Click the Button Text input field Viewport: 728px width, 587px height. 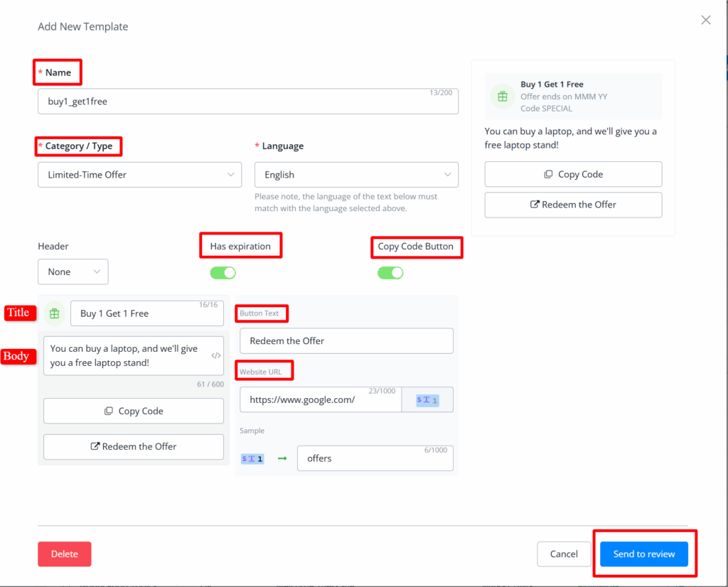tap(346, 341)
